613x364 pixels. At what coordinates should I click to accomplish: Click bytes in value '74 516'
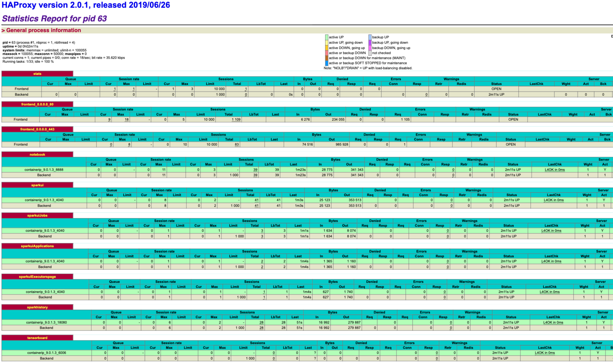(x=307, y=144)
